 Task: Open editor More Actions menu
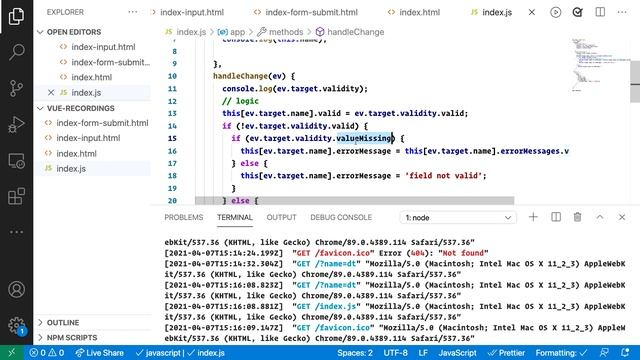(x=622, y=12)
